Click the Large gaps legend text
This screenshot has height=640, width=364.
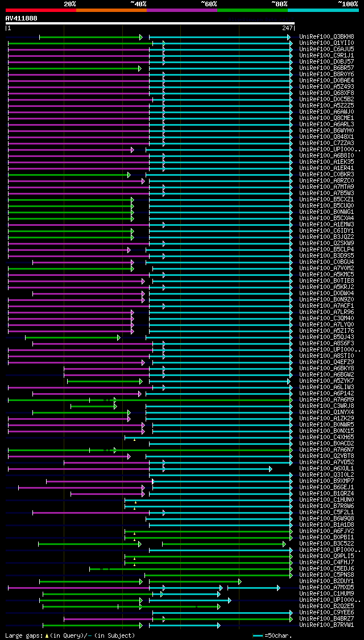[x=70, y=635]
